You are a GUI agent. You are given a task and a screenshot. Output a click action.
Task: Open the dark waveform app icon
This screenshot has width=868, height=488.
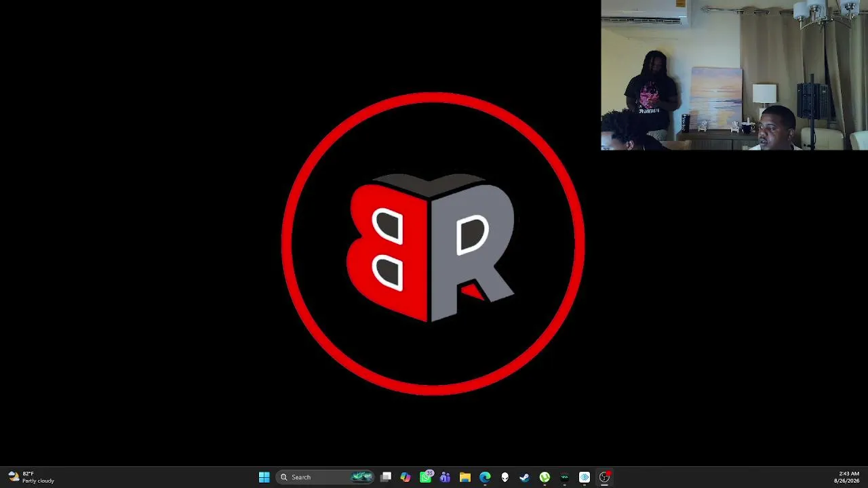(x=564, y=477)
